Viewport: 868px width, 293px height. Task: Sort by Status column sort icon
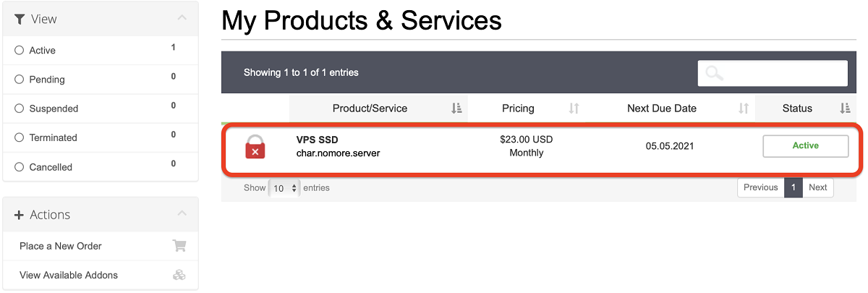tap(845, 109)
